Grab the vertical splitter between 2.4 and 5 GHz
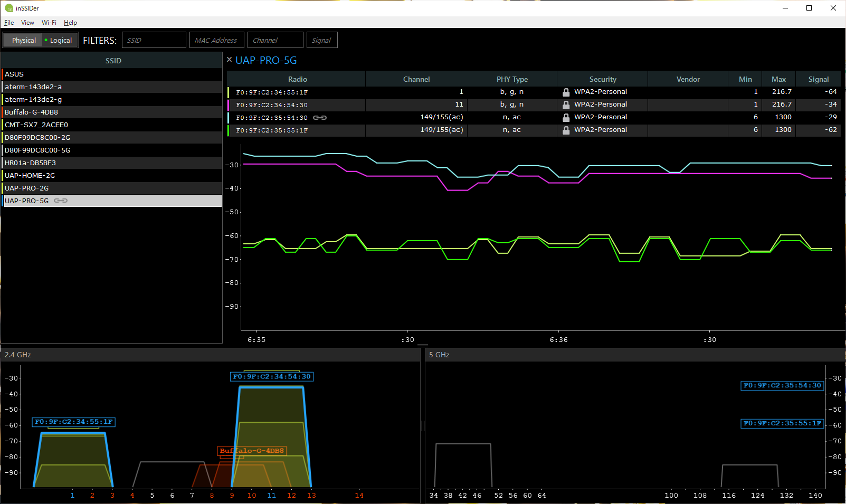Image resolution: width=846 pixels, height=504 pixels. pyautogui.click(x=423, y=426)
